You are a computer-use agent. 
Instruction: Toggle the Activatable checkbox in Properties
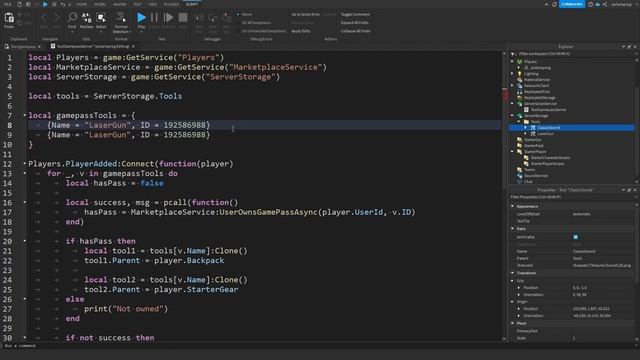pos(576,237)
